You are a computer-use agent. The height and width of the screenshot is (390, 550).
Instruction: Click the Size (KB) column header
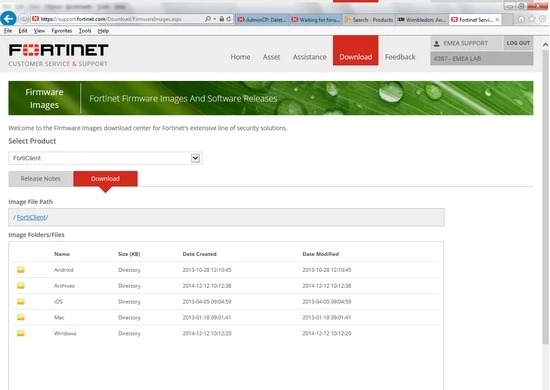129,254
